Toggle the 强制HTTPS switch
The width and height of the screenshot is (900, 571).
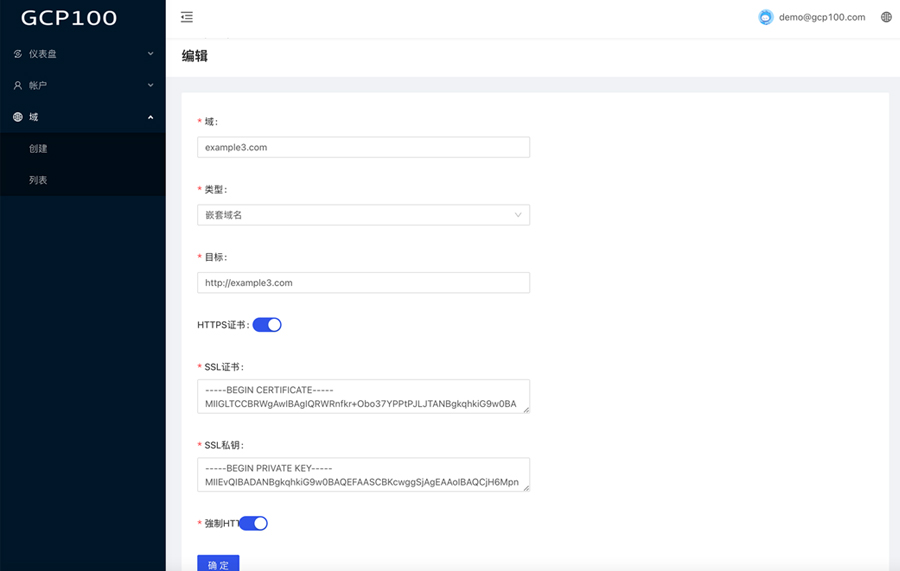click(x=254, y=523)
